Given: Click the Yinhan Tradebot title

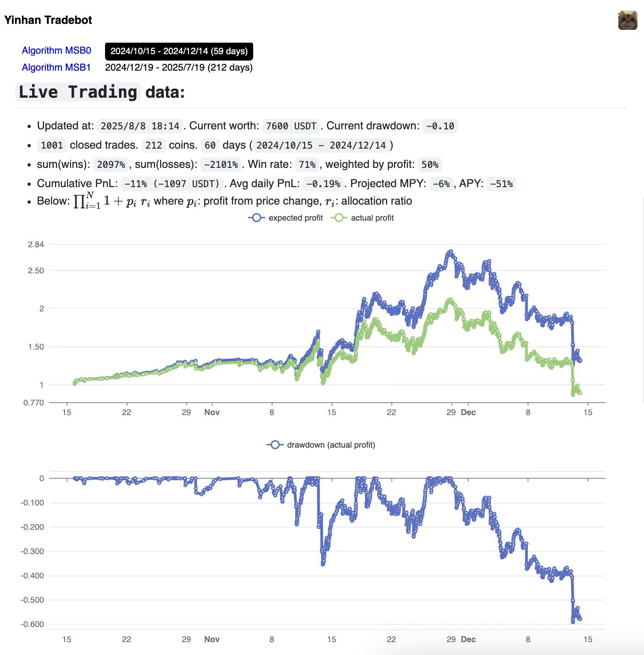Looking at the screenshot, I should pos(48,20).
